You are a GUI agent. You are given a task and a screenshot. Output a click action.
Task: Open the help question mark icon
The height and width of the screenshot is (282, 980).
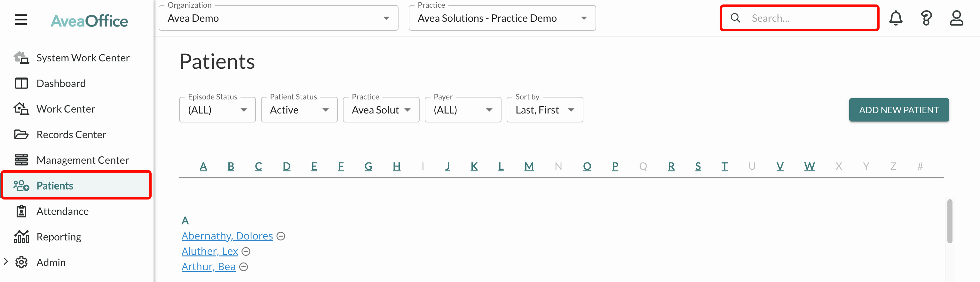(x=926, y=18)
